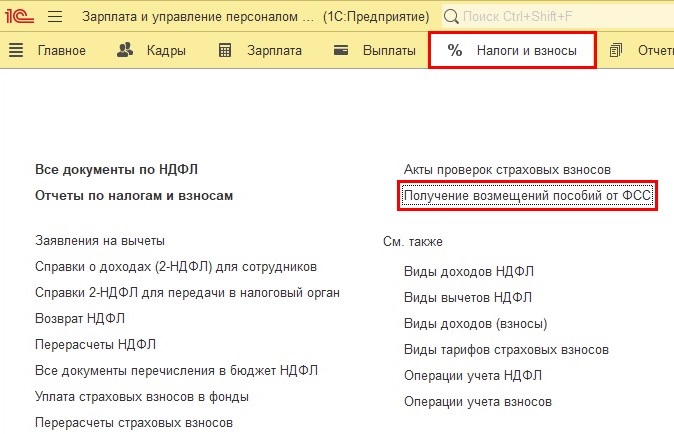Open Операции учета взносов

[478, 402]
